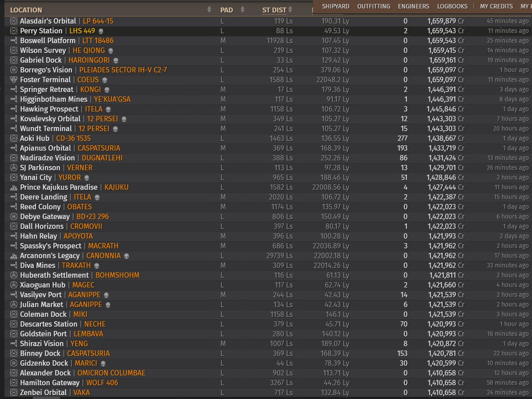Click the skull icon next to HAROINGORI

pyautogui.click(x=116, y=61)
